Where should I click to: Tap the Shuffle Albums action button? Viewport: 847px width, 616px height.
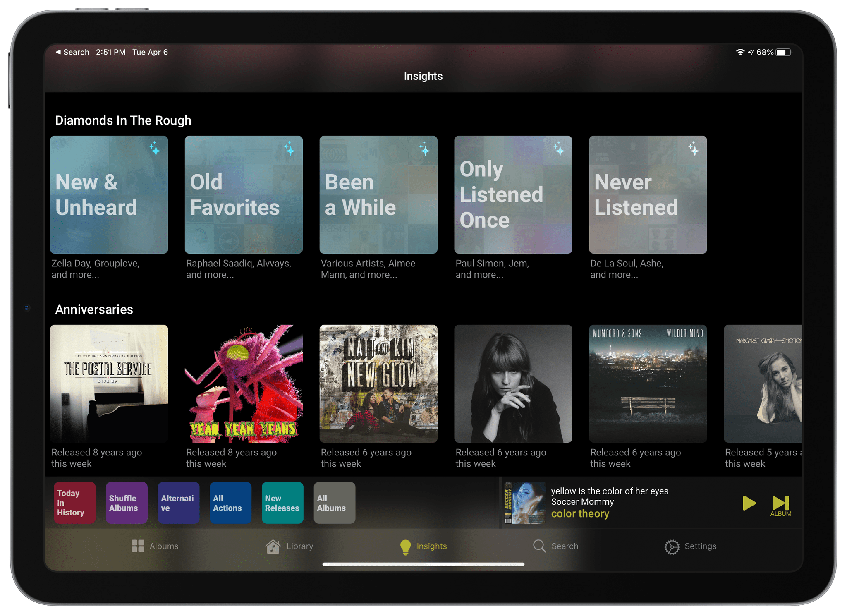pos(127,503)
